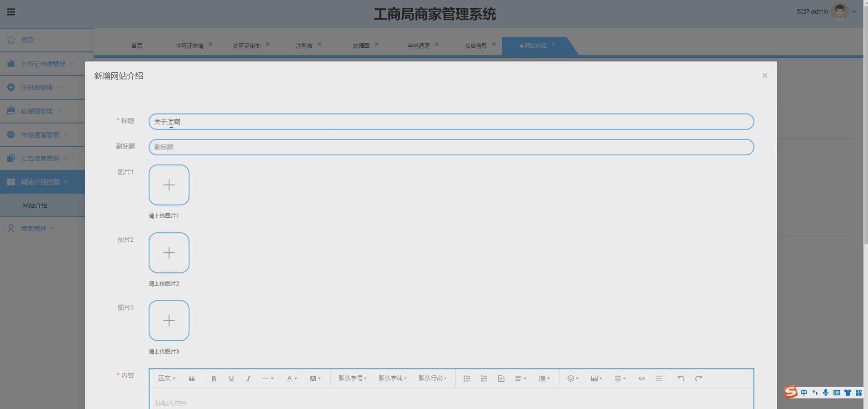The image size is (868, 409).
Task: Insert a horizontal divider in the editor
Action: pos(658,378)
